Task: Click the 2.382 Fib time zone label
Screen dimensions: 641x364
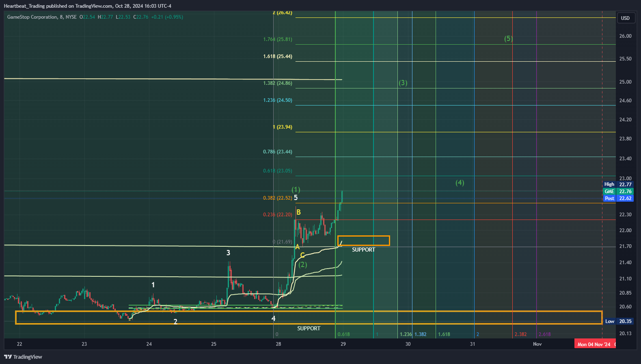Action: coord(521,334)
